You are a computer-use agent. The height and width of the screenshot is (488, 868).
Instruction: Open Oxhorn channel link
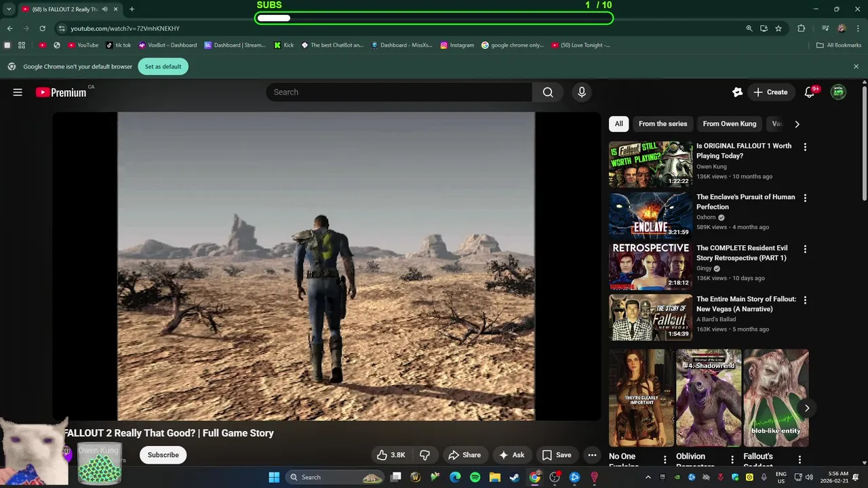706,218
